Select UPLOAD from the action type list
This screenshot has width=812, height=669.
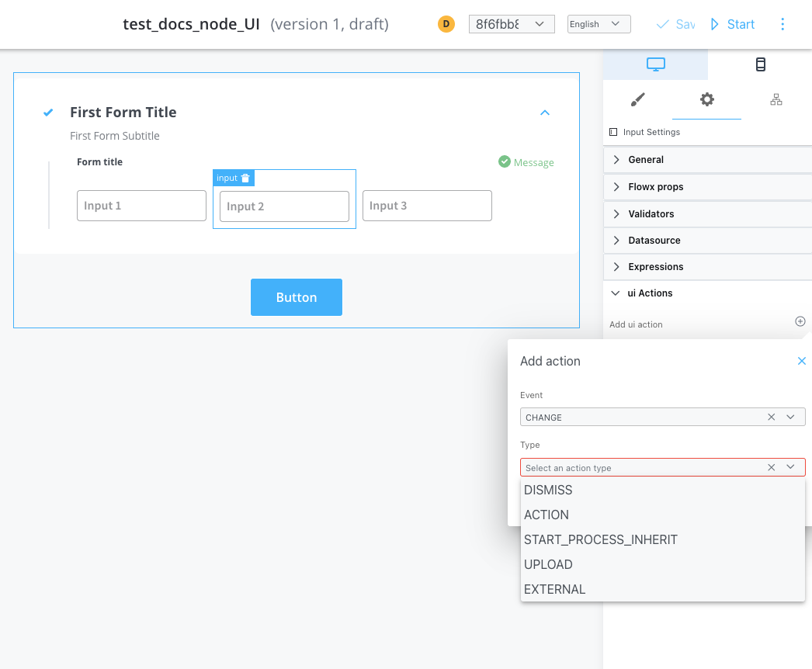click(x=548, y=564)
